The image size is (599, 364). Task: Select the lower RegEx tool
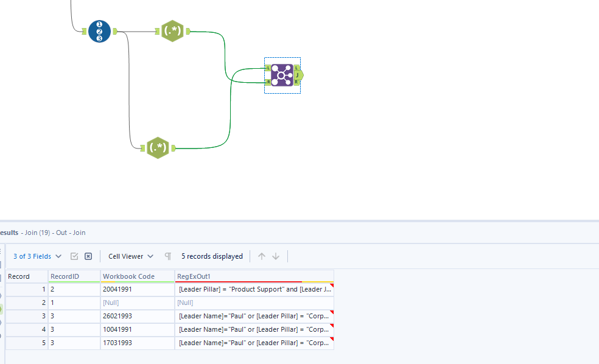click(x=158, y=147)
